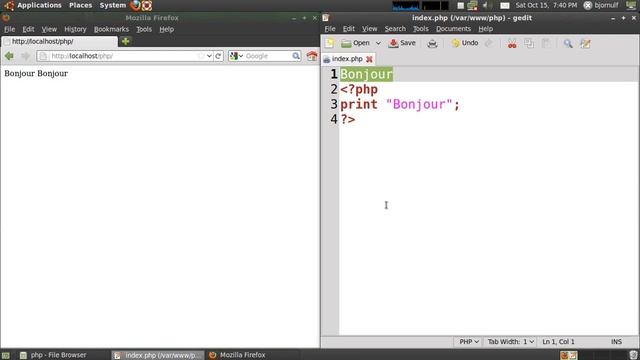Click the gedit Copy icon

coord(529,43)
